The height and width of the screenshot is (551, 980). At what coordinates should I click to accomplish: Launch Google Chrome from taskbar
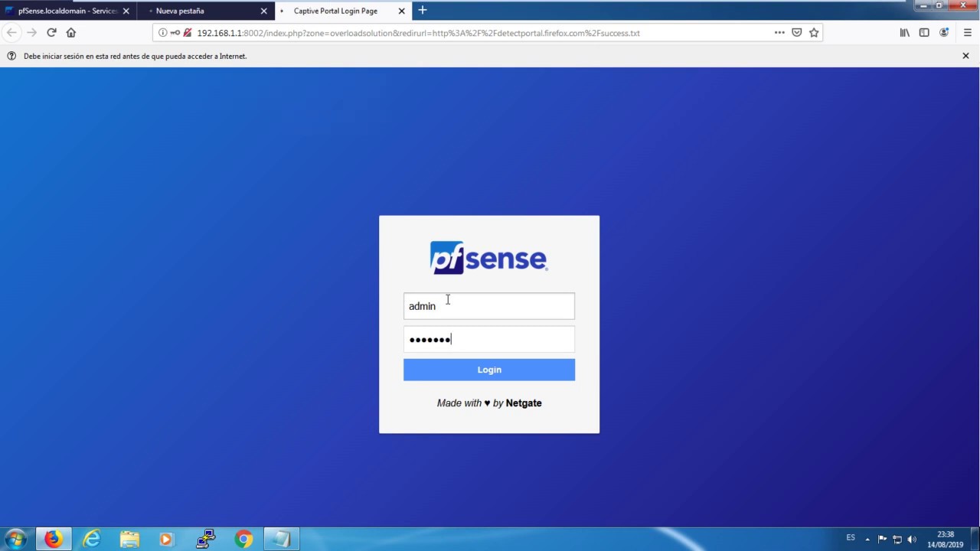click(x=243, y=539)
